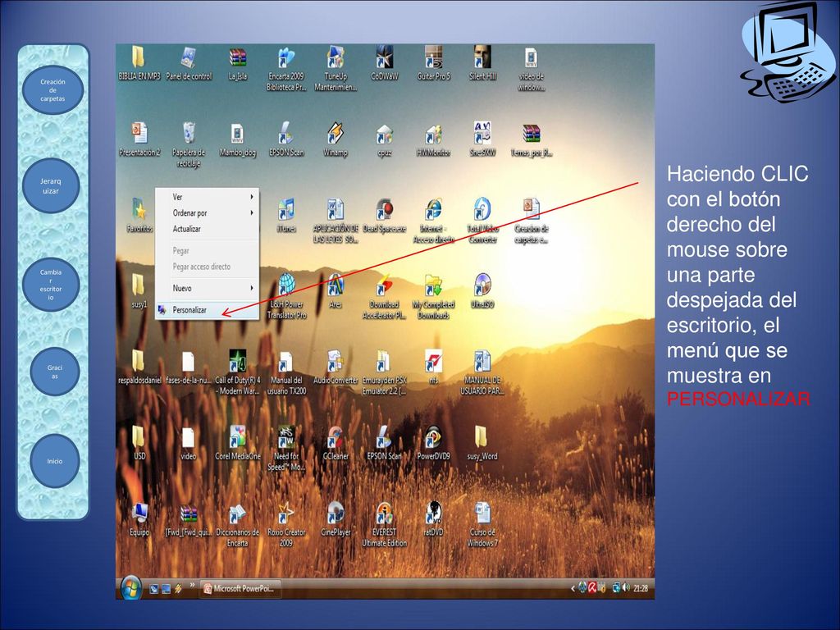Launch the Winamp shortcut icon

336,134
